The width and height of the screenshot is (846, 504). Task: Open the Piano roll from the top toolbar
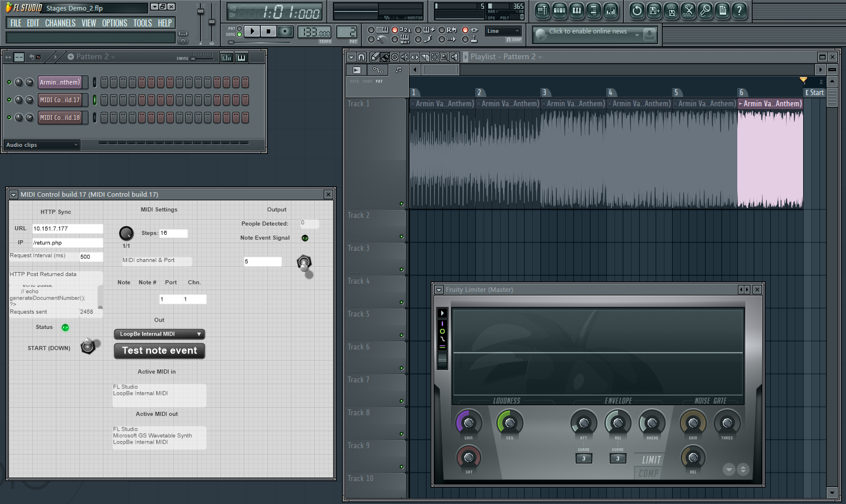(x=576, y=10)
